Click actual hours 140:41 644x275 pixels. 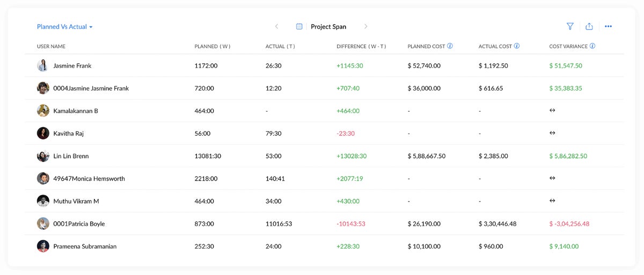click(x=275, y=179)
